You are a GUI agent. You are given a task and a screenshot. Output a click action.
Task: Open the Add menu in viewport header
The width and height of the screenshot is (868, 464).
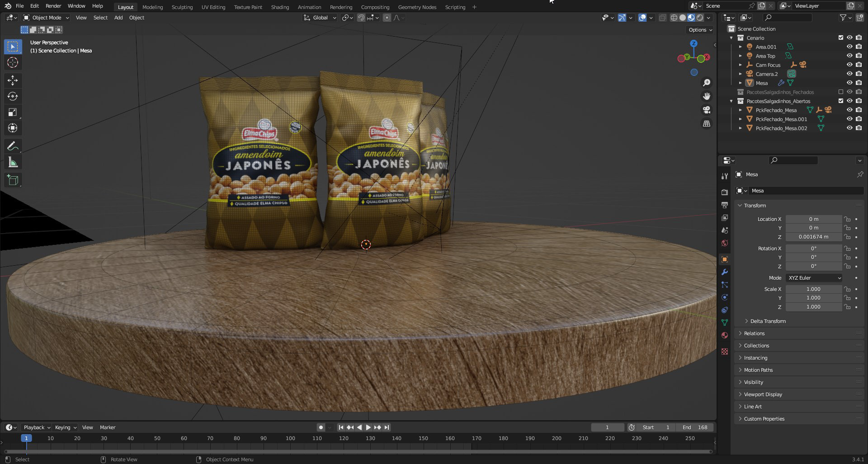[118, 18]
